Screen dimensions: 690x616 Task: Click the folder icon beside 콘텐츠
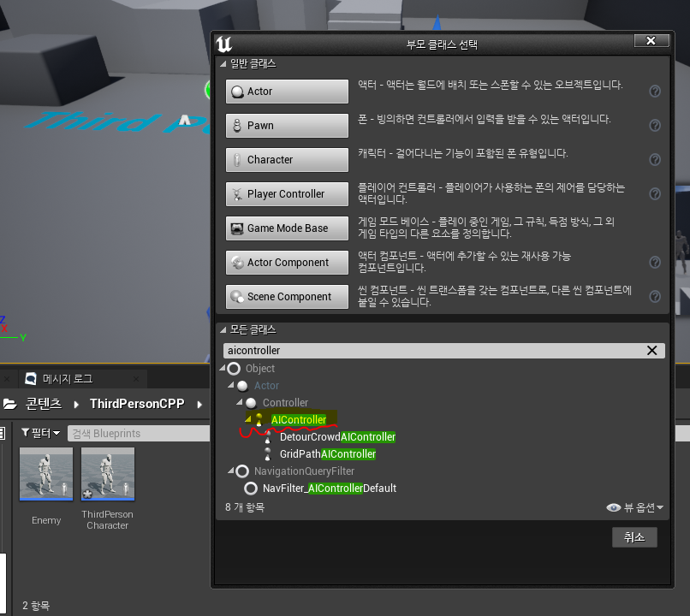pyautogui.click(x=10, y=404)
